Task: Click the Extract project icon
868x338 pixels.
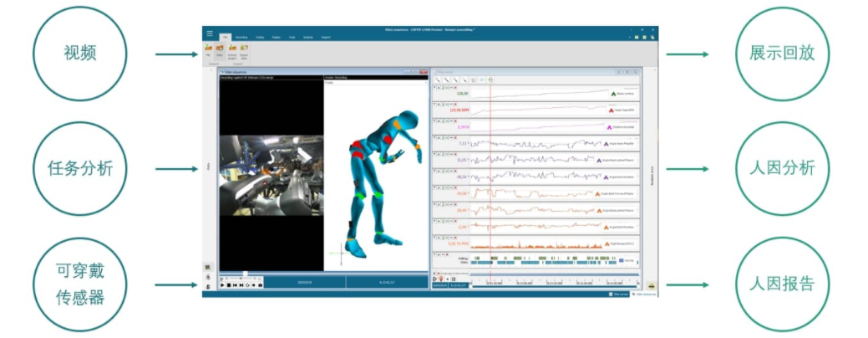Action: pos(231,50)
